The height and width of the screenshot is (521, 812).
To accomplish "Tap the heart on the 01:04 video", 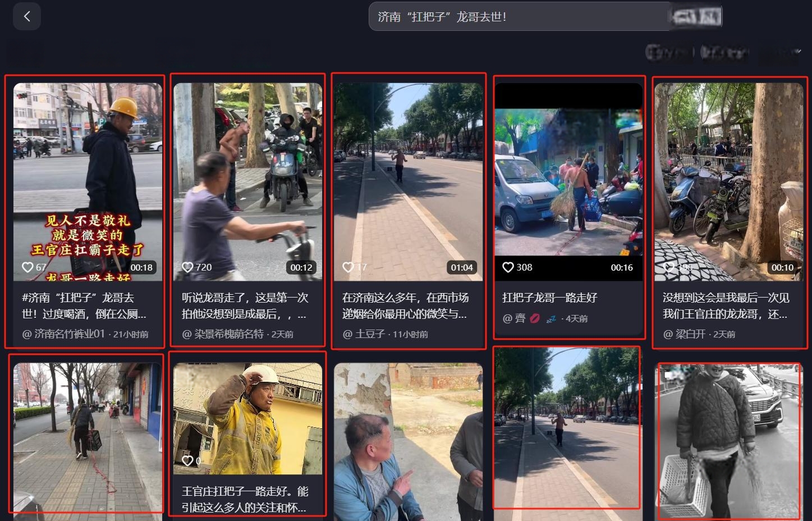I will (348, 267).
